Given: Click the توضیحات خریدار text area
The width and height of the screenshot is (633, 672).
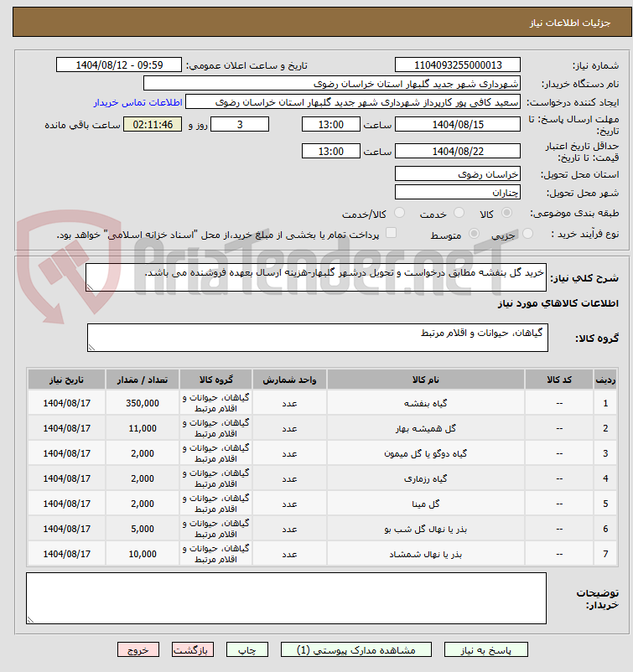Looking at the screenshot, I should pyautogui.click(x=286, y=598).
